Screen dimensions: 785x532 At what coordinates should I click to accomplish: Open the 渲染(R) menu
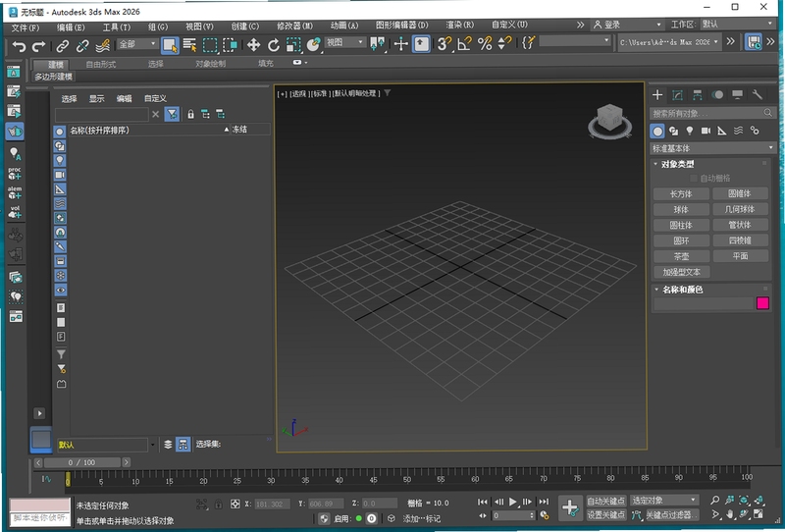[459, 25]
